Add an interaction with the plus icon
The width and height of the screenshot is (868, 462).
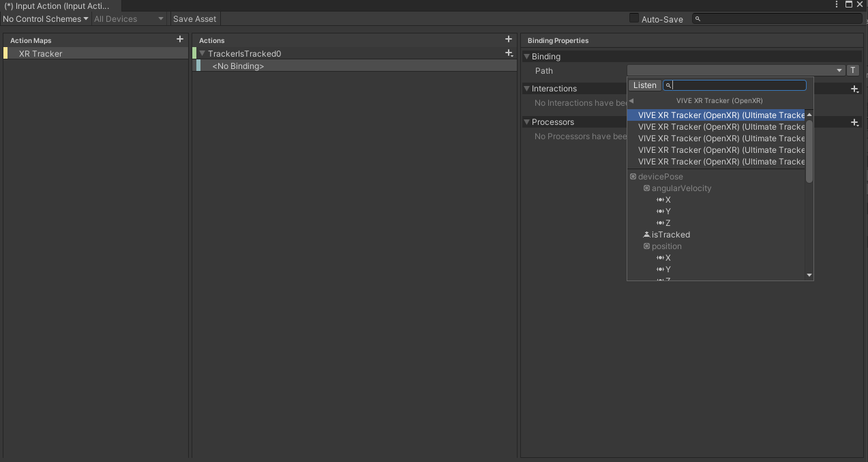point(855,89)
